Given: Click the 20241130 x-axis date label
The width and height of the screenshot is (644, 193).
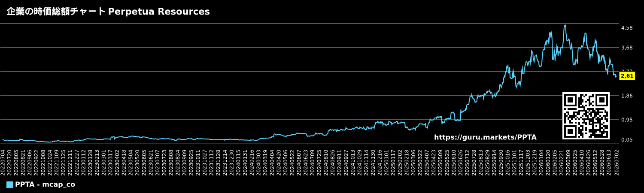Looking at the screenshot, I should tap(373, 162).
